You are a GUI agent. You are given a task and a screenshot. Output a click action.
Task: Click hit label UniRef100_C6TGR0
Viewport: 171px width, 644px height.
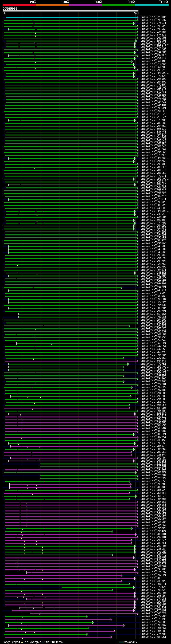point(153,144)
